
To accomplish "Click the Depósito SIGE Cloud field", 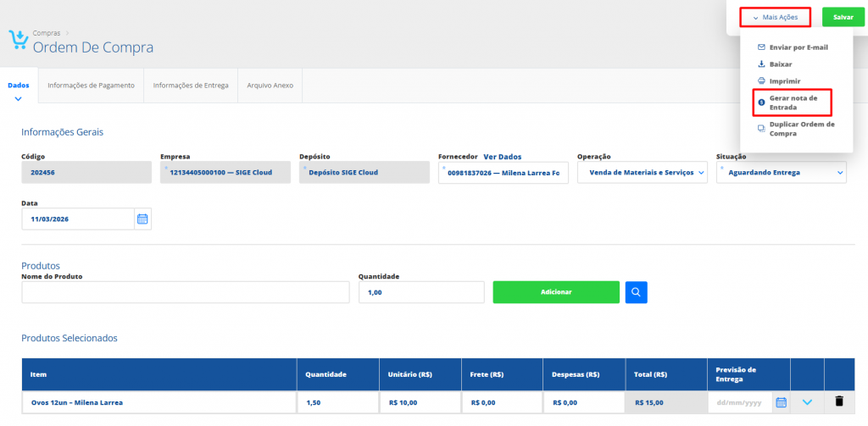I will (x=364, y=173).
